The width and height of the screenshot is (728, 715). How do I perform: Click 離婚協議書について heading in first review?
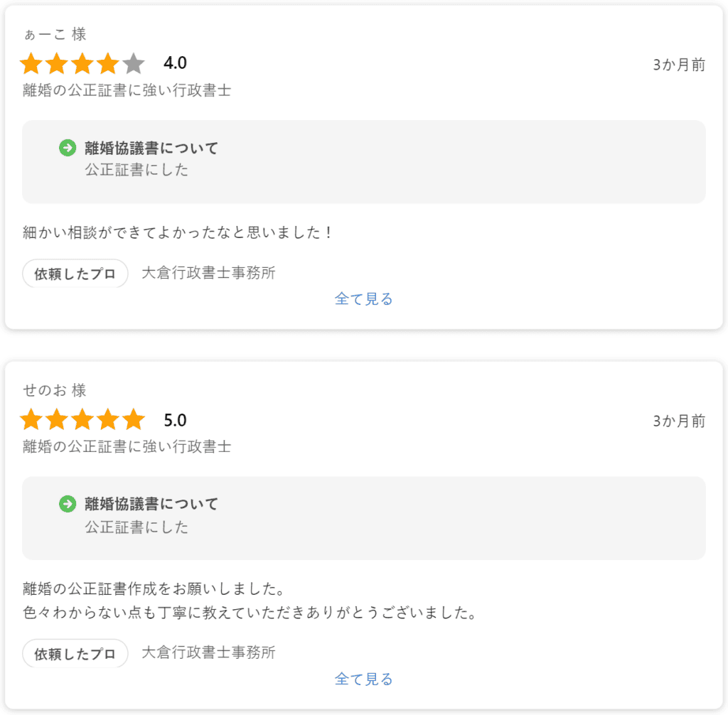pos(151,148)
